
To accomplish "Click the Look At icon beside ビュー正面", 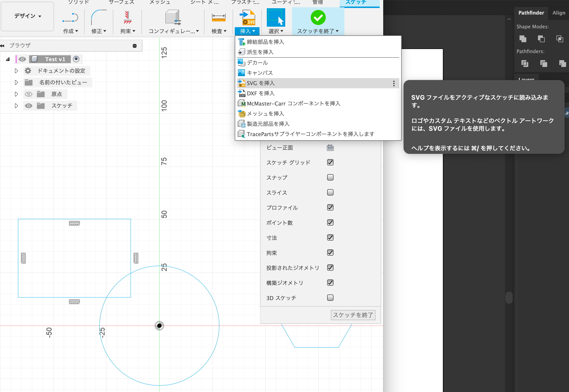I will [330, 148].
